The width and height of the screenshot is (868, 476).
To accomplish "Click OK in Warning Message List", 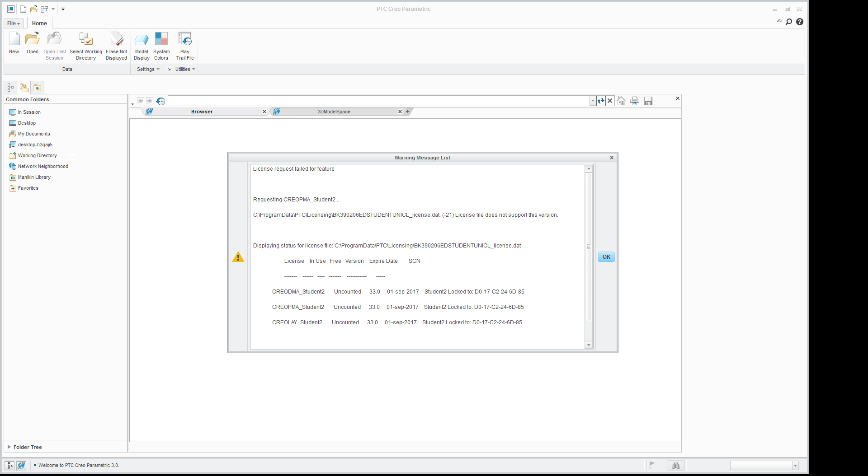I will click(606, 257).
